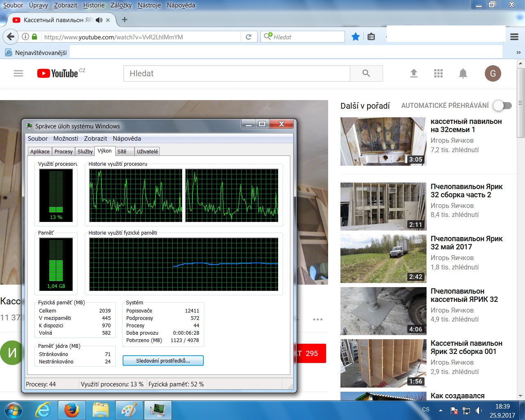Click the YouTube search magnifier button
This screenshot has height=420, width=525.
366,73
